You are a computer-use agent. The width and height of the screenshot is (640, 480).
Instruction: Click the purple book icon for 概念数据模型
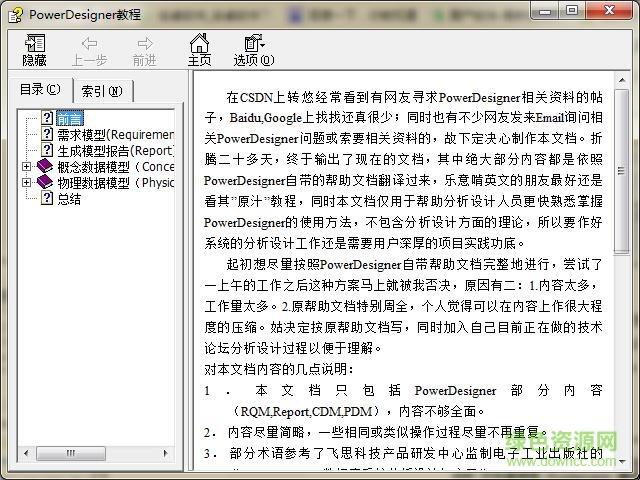tap(45, 166)
